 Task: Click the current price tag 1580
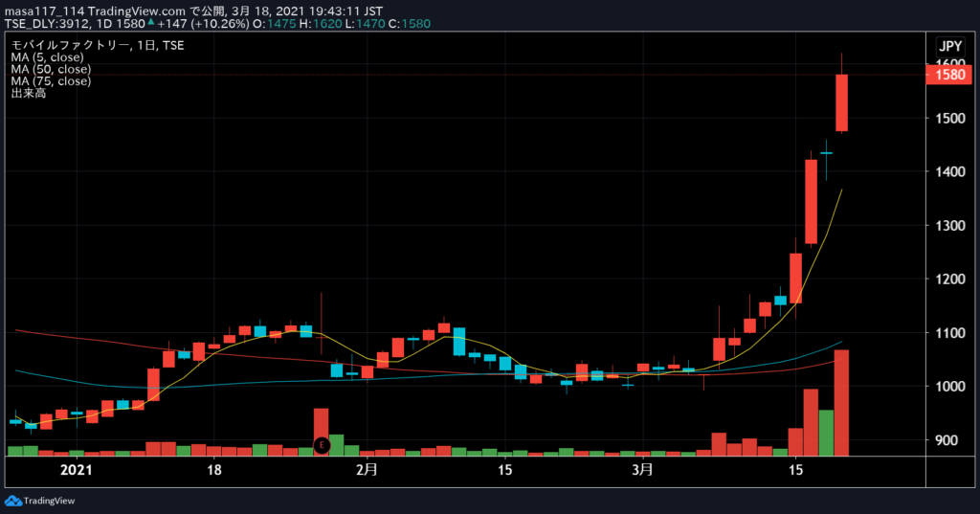coord(949,75)
